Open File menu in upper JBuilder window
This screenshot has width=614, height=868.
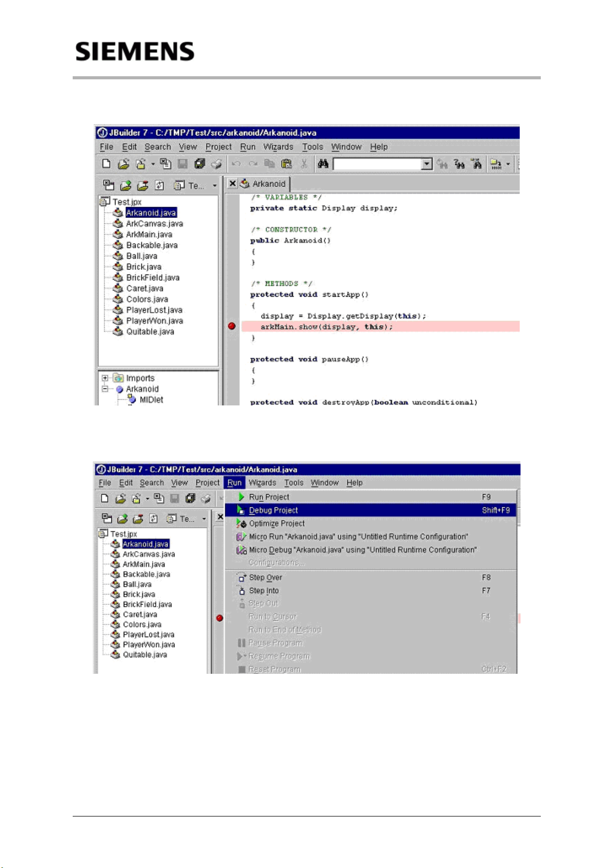pos(106,147)
